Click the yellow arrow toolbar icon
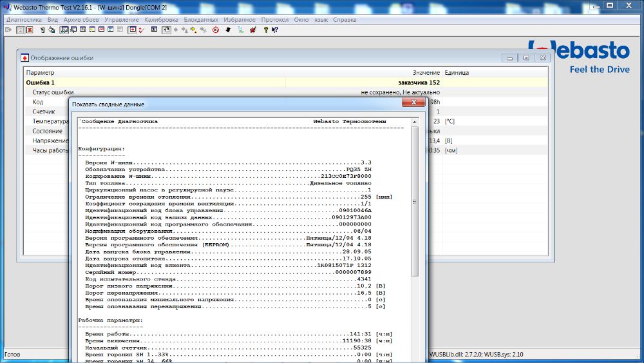This screenshot has height=363, width=644. (193, 30)
